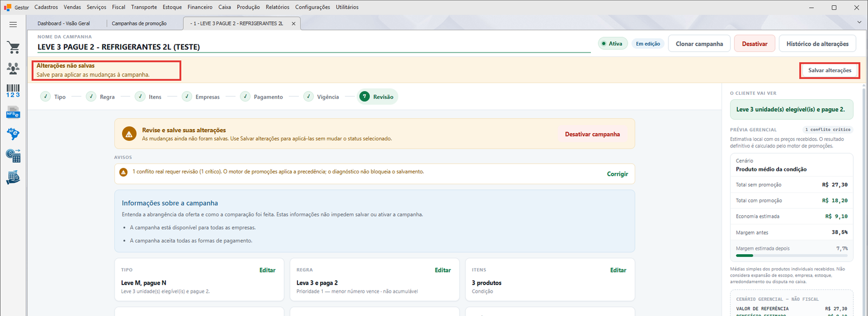Viewport: 868px width, 316px height.
Task: Click the 'Ativa' status chip
Action: [612, 44]
